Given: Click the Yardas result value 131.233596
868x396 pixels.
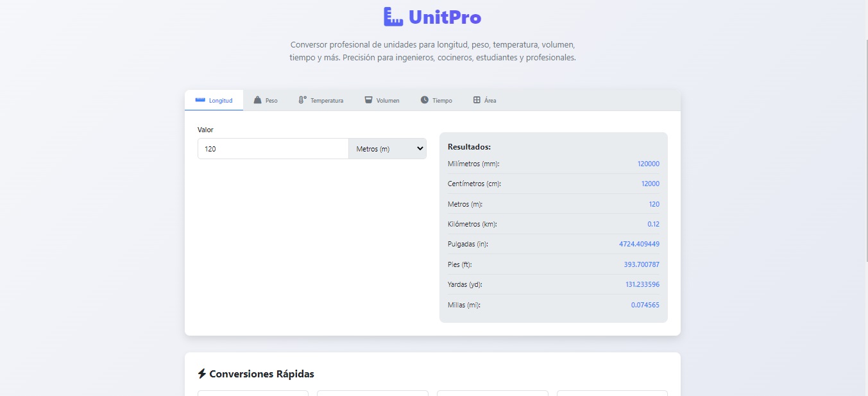Looking at the screenshot, I should pos(642,284).
